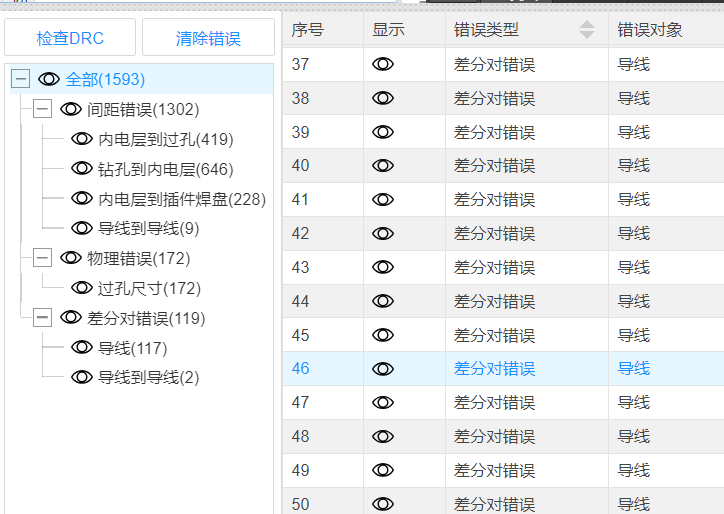Collapse the 物理错误(172) node
The image size is (724, 514).
tap(42, 258)
